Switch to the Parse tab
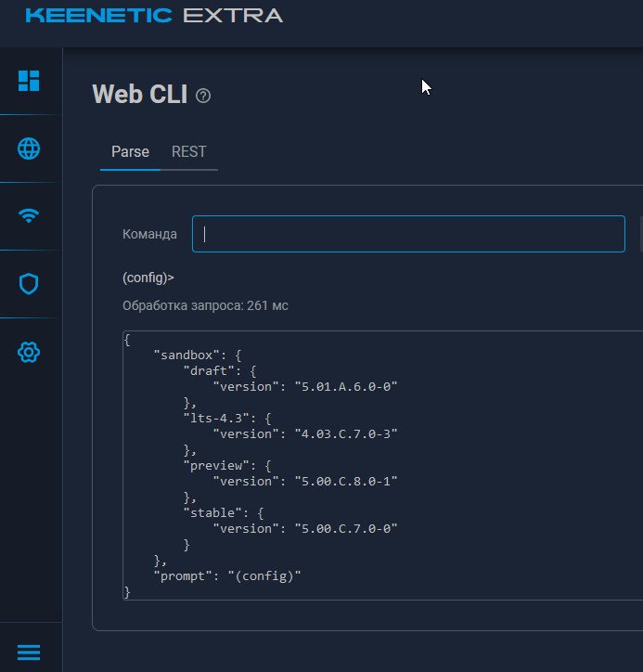Screen dimensions: 643x672 point(130,151)
